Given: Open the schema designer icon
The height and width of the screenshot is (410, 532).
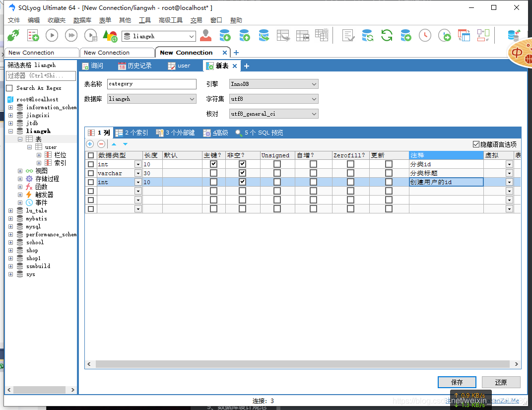Looking at the screenshot, I should pyautogui.click(x=483, y=35).
